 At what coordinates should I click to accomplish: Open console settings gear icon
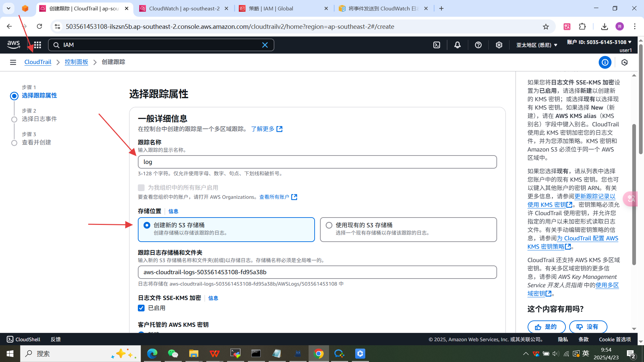click(x=499, y=45)
